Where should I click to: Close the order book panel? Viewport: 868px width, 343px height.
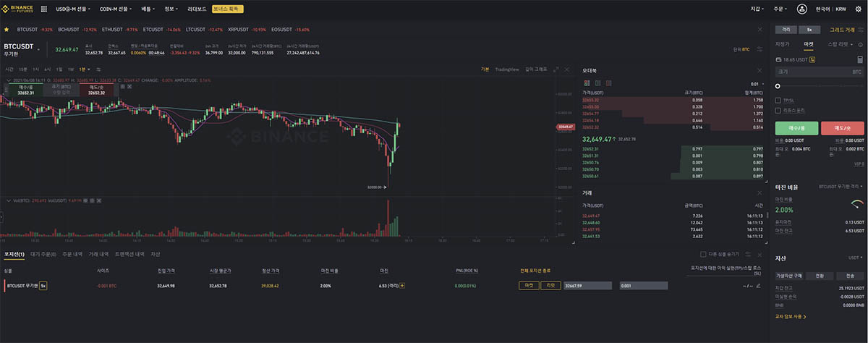[x=760, y=71]
